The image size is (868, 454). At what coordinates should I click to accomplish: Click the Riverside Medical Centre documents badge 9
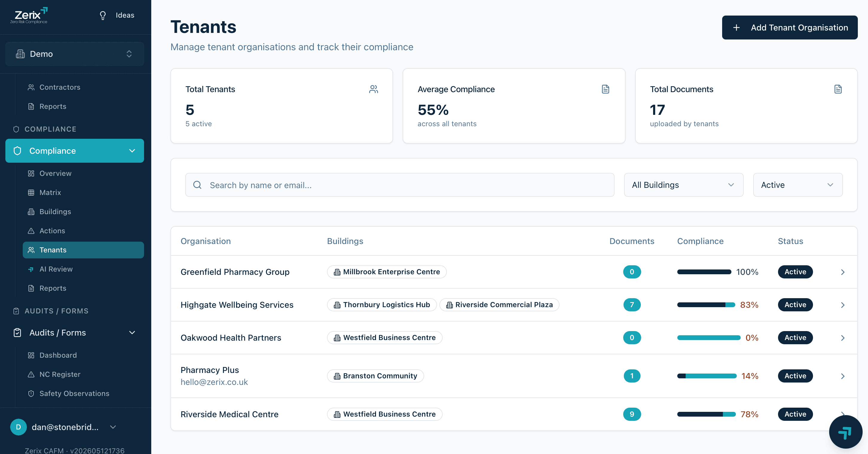(632, 414)
